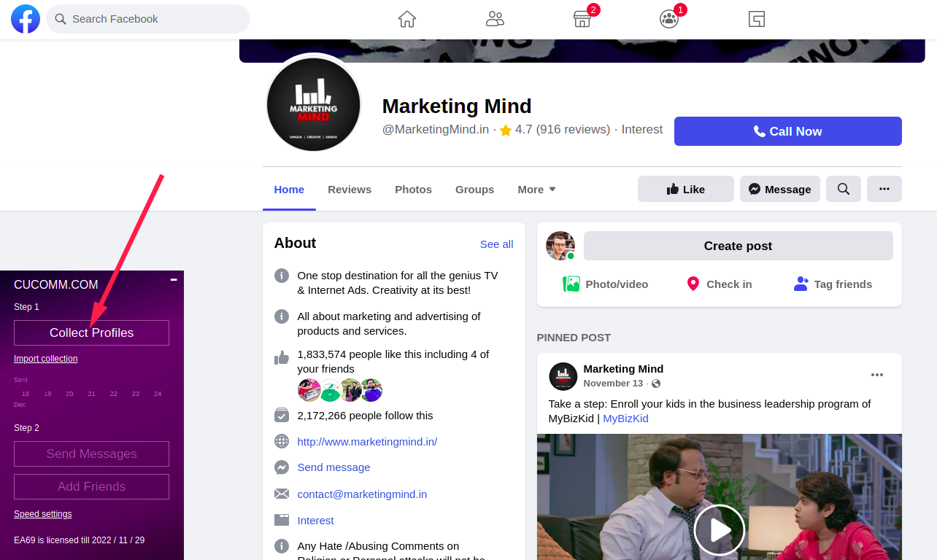
Task: Click the public globe icon on post
Action: point(656,384)
